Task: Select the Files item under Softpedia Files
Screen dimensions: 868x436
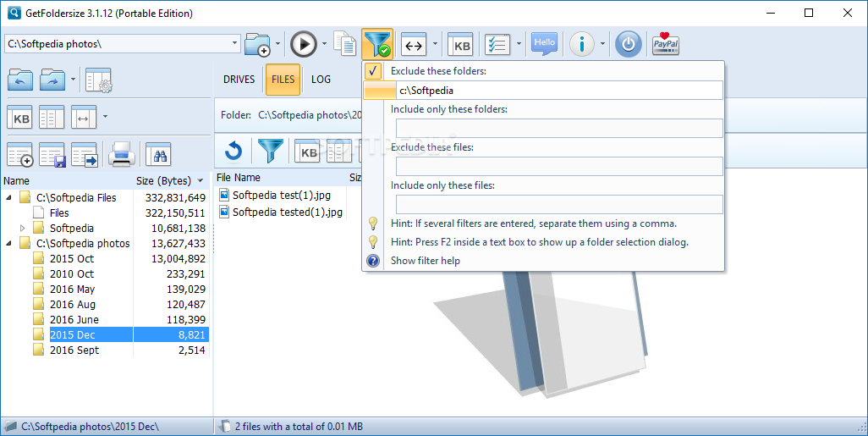Action: 59,212
